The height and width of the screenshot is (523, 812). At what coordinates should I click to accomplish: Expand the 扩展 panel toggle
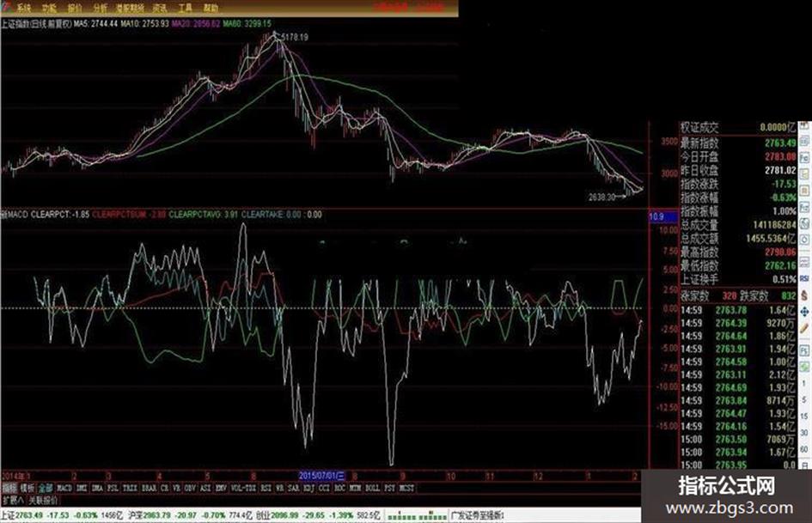point(14,500)
